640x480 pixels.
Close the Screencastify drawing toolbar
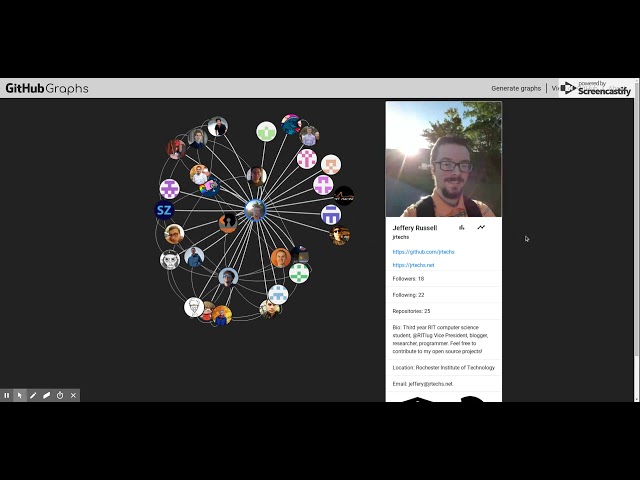(x=73, y=395)
